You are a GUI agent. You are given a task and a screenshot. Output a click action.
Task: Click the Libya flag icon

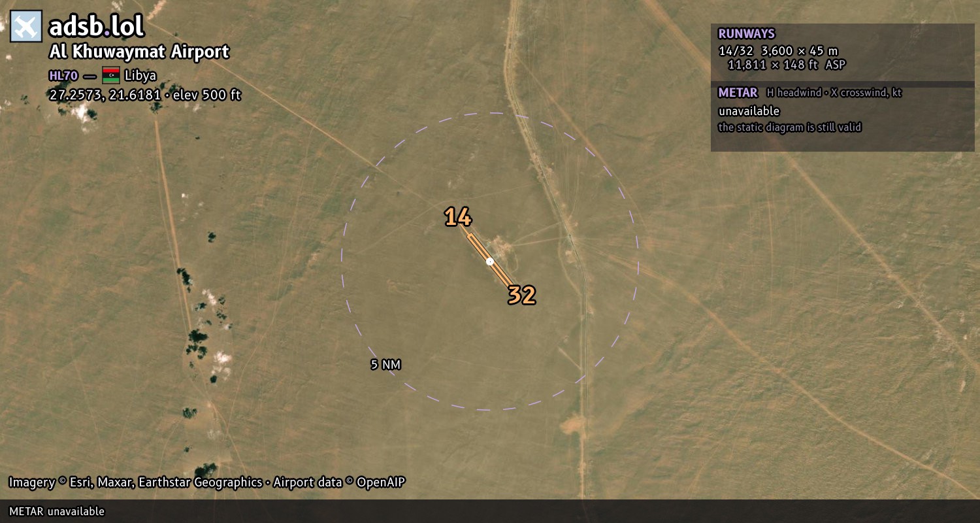[x=110, y=75]
